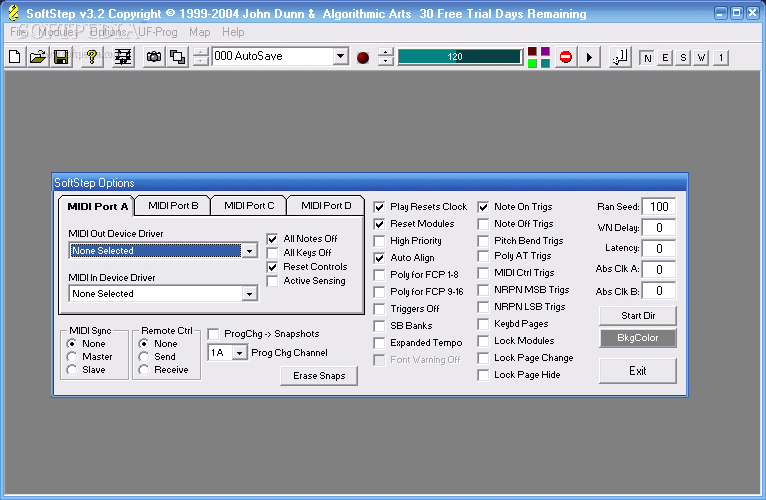Image resolution: width=766 pixels, height=500 pixels.
Task: Click the tempo stepper arrows beside record
Action: click(385, 57)
